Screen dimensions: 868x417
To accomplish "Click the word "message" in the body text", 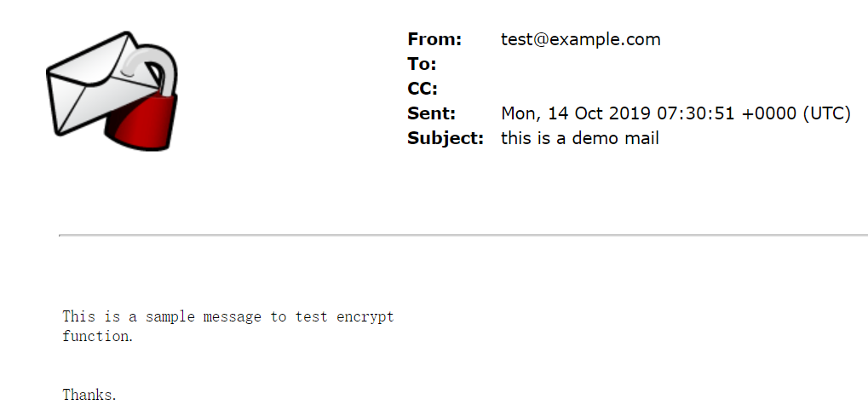I will click(233, 317).
